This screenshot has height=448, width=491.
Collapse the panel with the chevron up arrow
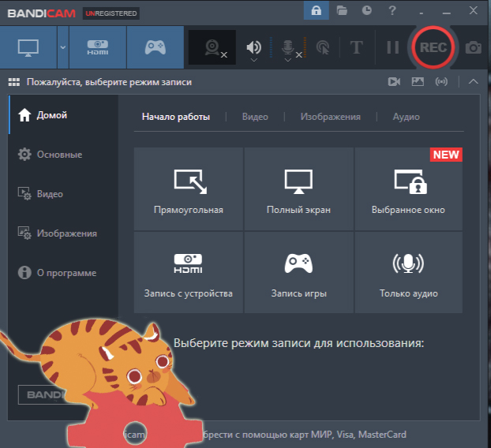click(473, 81)
